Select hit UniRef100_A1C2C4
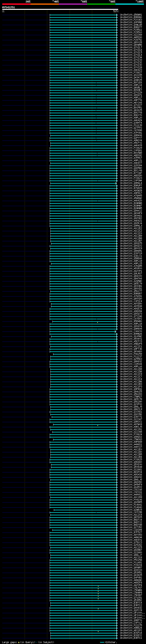This screenshot has width=146, height=644. (131, 379)
